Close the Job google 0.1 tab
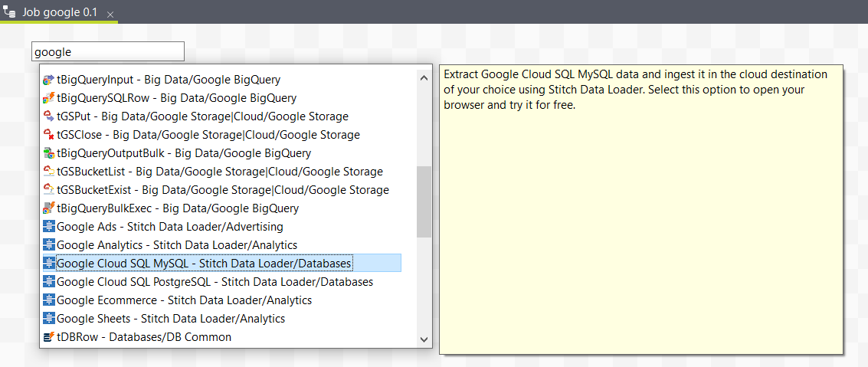Screen dimensions: 868x367 [x=110, y=15]
